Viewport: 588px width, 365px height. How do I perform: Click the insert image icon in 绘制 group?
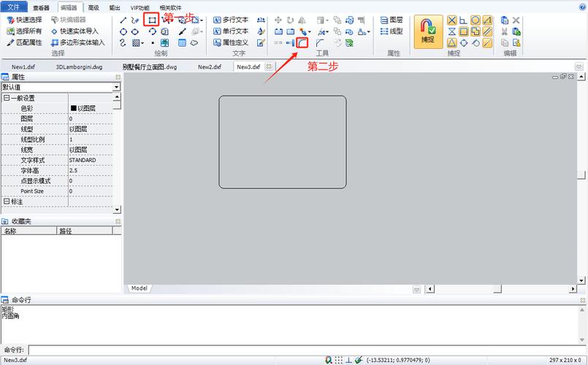click(164, 43)
